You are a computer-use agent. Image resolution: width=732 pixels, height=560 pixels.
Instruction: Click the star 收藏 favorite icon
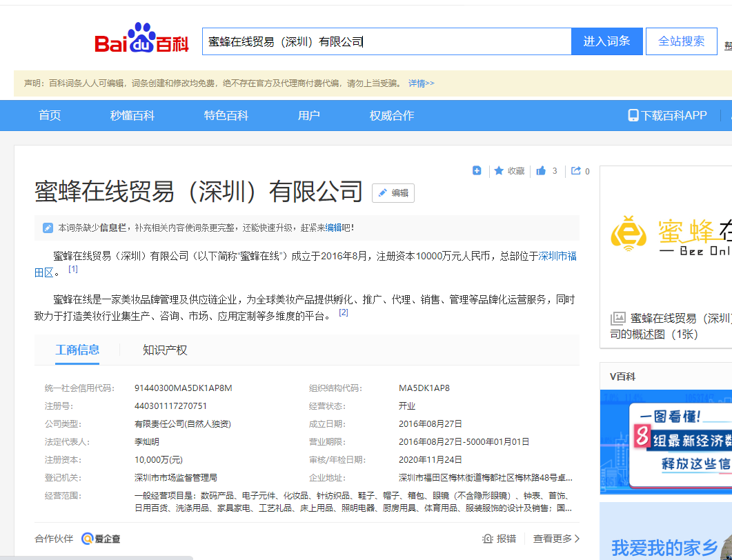click(x=499, y=171)
